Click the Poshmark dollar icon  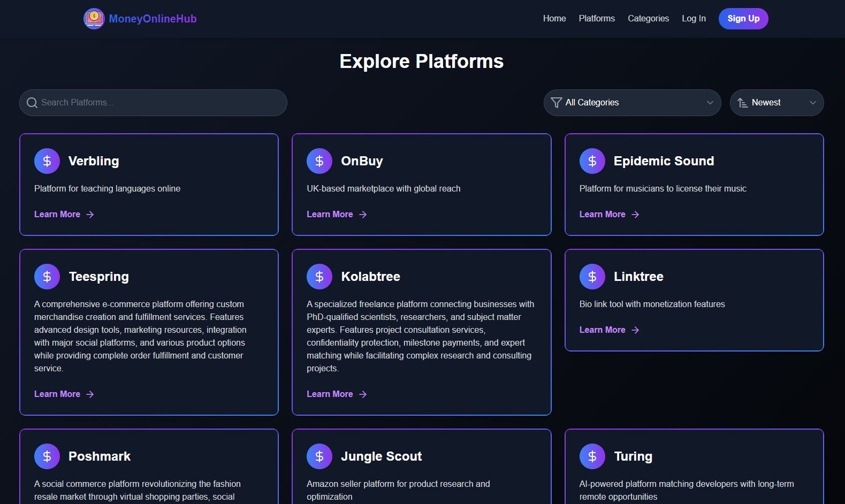[x=47, y=456]
